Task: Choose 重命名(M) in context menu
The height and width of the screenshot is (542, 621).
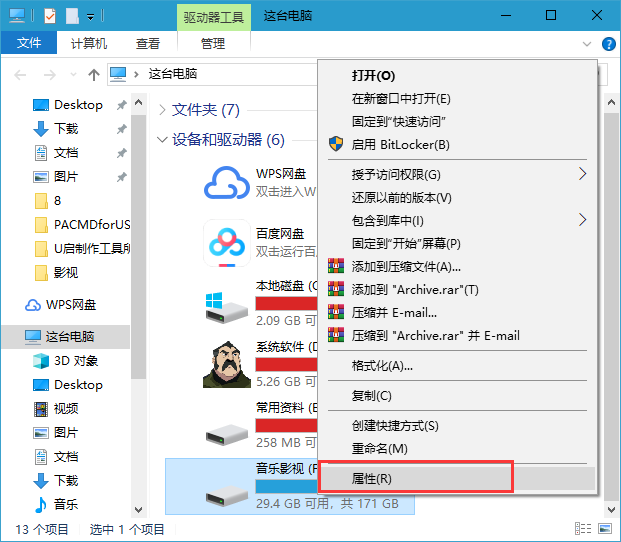Action: pyautogui.click(x=379, y=449)
